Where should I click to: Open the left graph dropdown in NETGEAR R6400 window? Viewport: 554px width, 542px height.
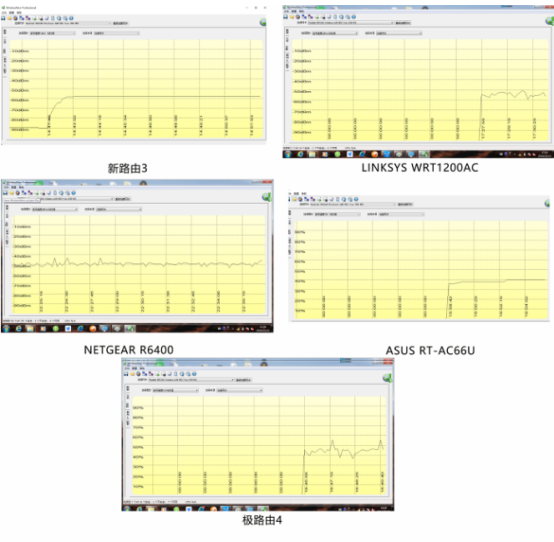point(55,210)
